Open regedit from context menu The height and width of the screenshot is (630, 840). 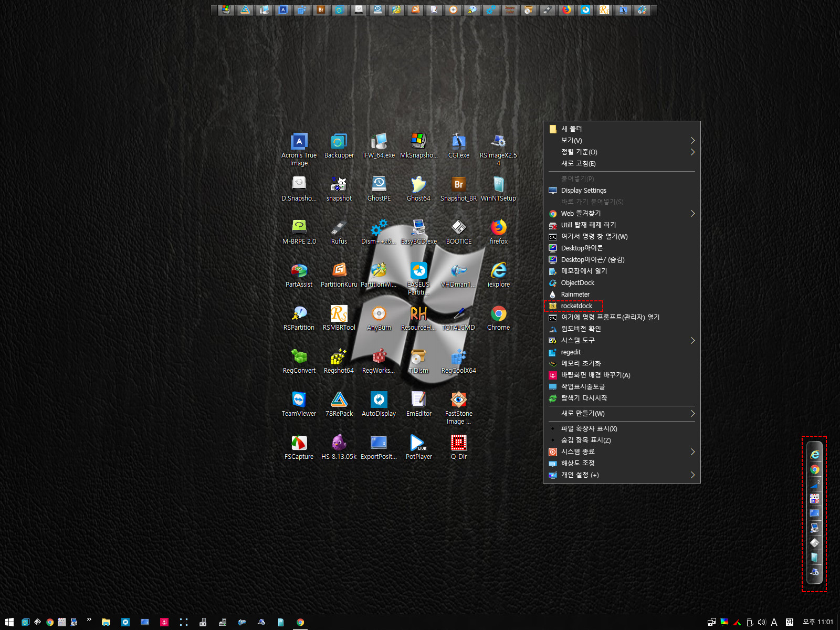(x=622, y=352)
